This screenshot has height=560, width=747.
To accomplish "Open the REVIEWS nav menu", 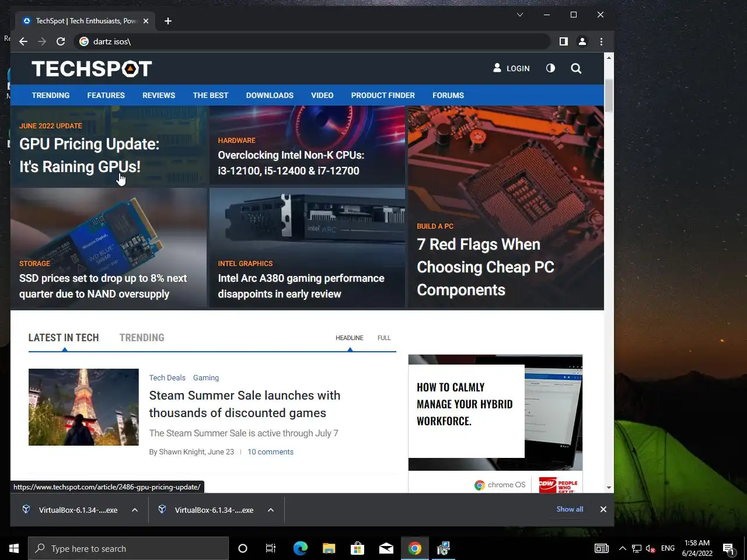I will pos(159,95).
